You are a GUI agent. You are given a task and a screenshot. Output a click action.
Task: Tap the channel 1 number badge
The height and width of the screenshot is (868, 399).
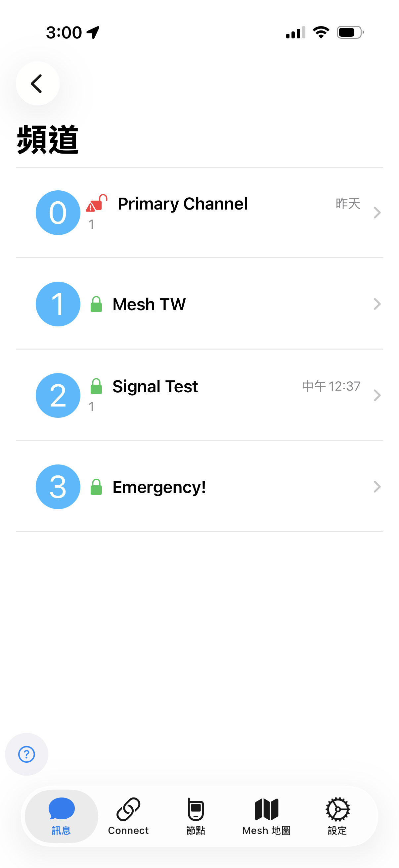[x=58, y=304]
